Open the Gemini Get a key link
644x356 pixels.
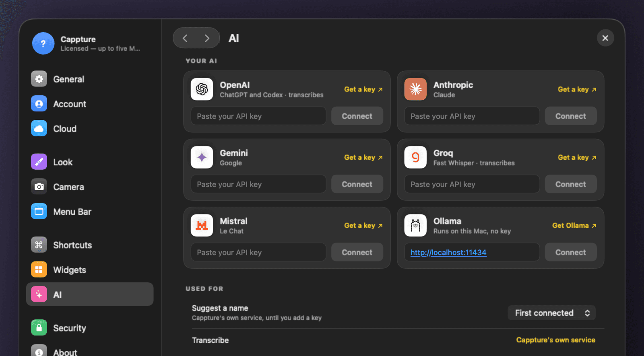pos(363,157)
